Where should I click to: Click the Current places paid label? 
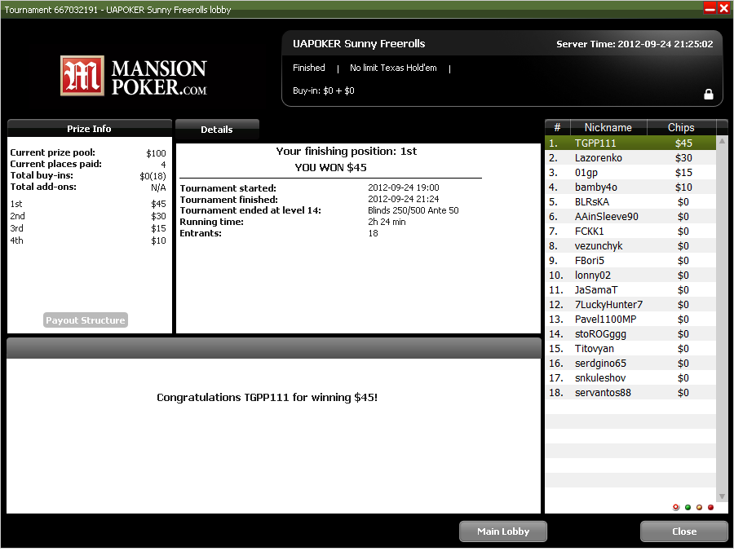point(55,164)
